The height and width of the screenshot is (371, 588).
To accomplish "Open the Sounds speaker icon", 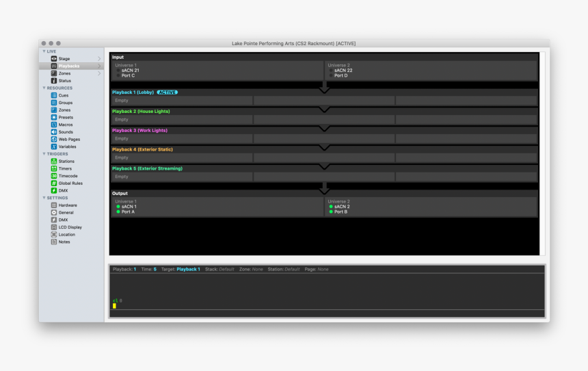I will [54, 132].
